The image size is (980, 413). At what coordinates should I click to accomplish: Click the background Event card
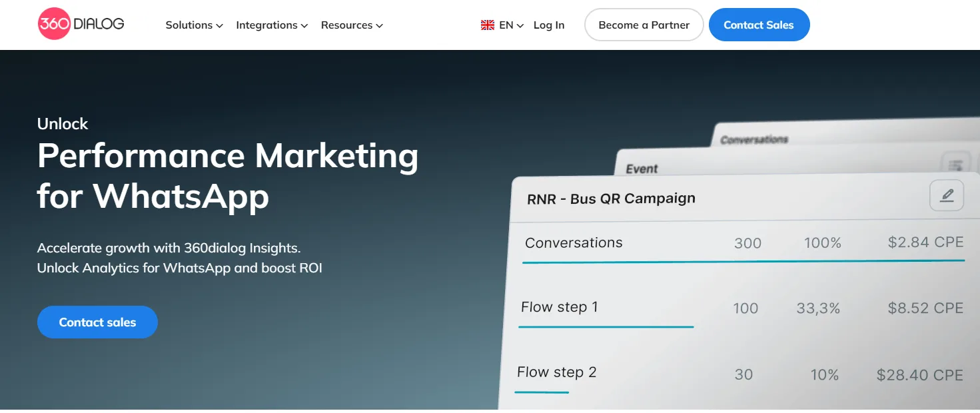(x=642, y=168)
